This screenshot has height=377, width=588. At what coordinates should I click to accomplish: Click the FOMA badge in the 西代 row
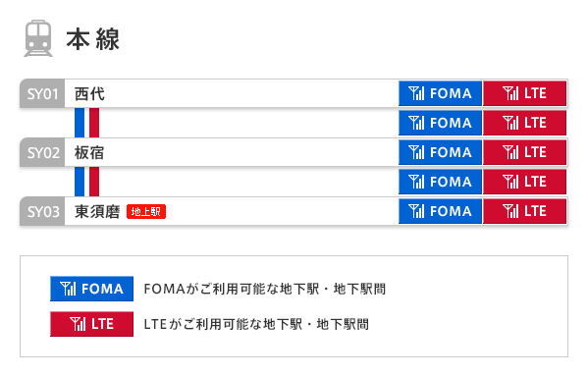click(440, 93)
